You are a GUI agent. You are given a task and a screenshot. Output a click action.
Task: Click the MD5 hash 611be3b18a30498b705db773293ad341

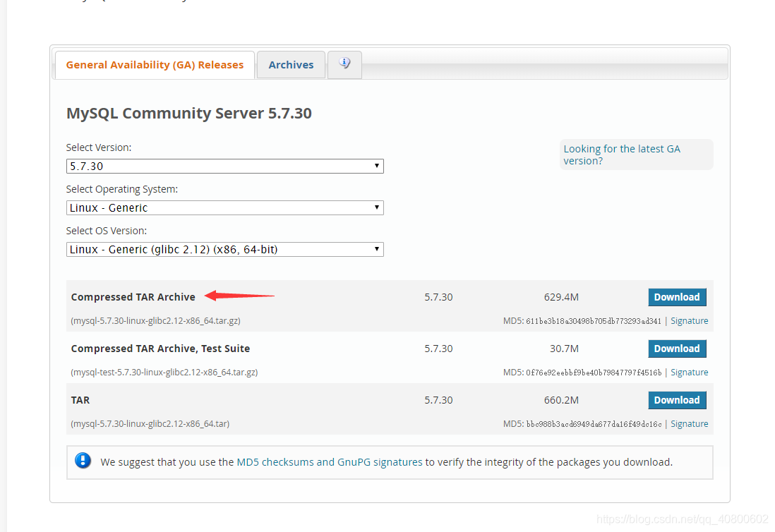(x=593, y=321)
